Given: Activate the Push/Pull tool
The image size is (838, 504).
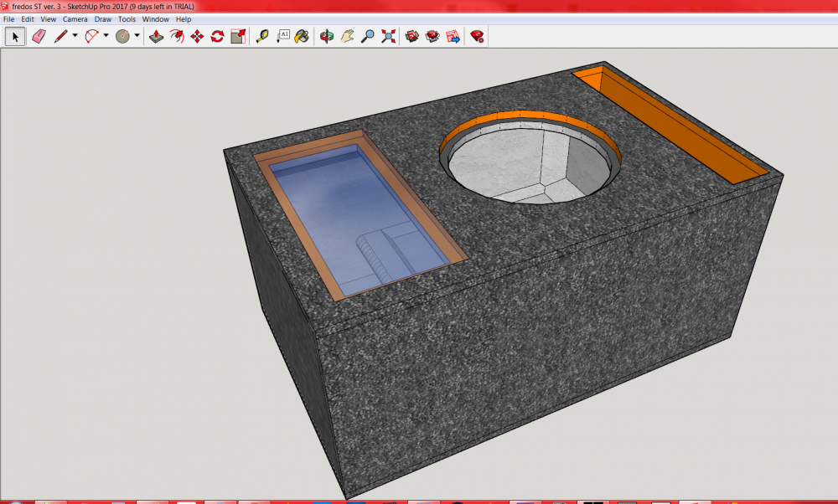Looking at the screenshot, I should (156, 36).
